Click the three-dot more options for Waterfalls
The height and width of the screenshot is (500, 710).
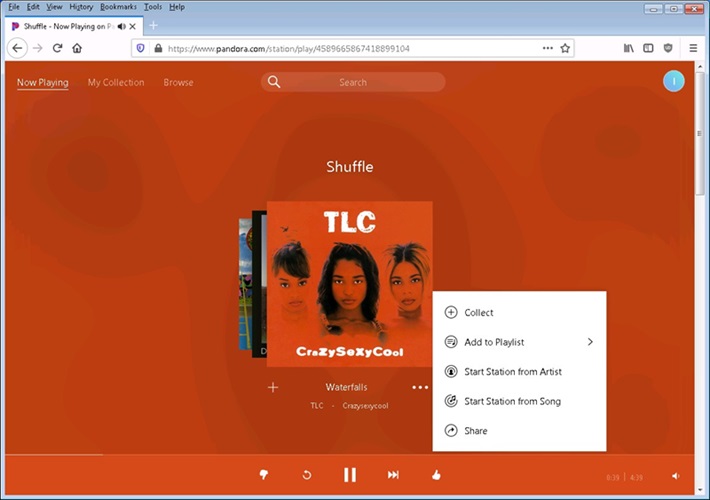click(x=420, y=387)
